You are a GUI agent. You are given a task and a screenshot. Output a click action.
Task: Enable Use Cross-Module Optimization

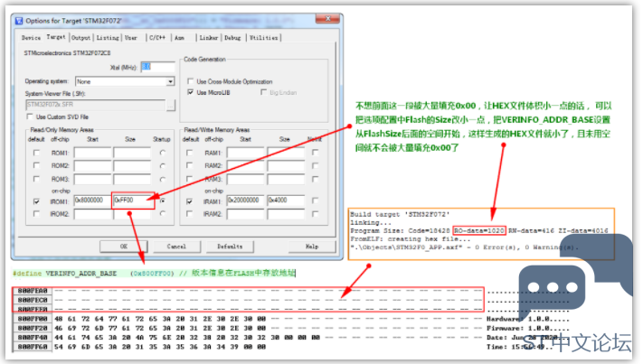coord(190,81)
